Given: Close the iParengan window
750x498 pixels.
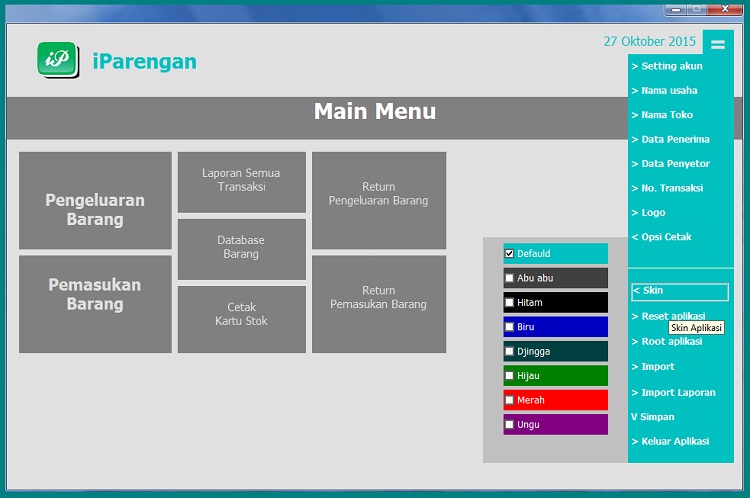Looking at the screenshot, I should tap(725, 9).
